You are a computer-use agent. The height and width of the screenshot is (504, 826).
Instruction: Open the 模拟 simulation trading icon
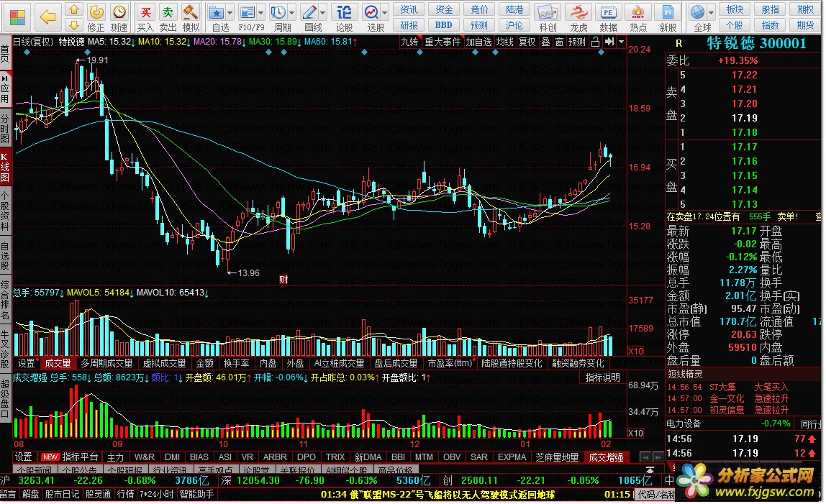(191, 17)
